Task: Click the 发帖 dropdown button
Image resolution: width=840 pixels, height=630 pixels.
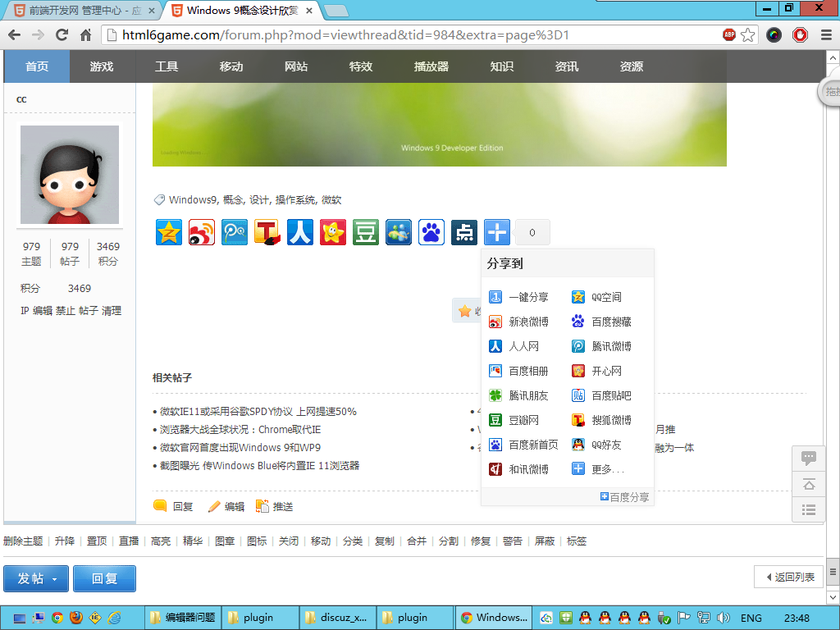Action: click(x=36, y=578)
